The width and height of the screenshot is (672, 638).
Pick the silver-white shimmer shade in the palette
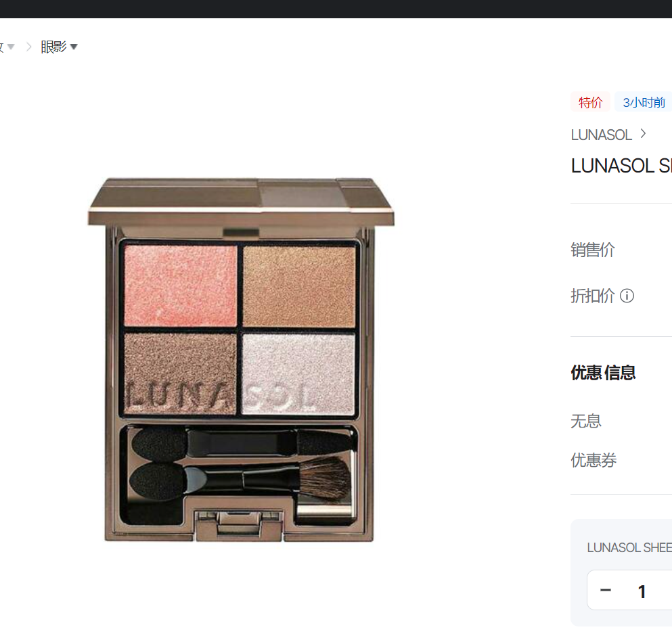[298, 373]
